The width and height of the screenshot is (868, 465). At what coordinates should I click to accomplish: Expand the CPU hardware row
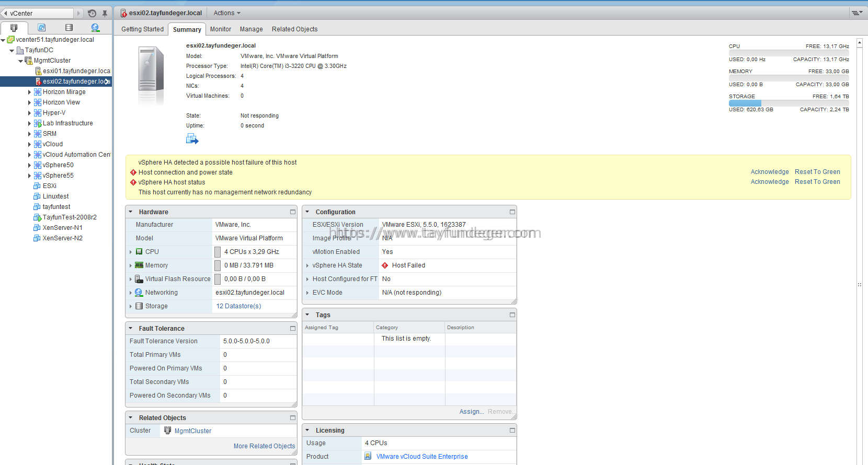click(x=131, y=252)
